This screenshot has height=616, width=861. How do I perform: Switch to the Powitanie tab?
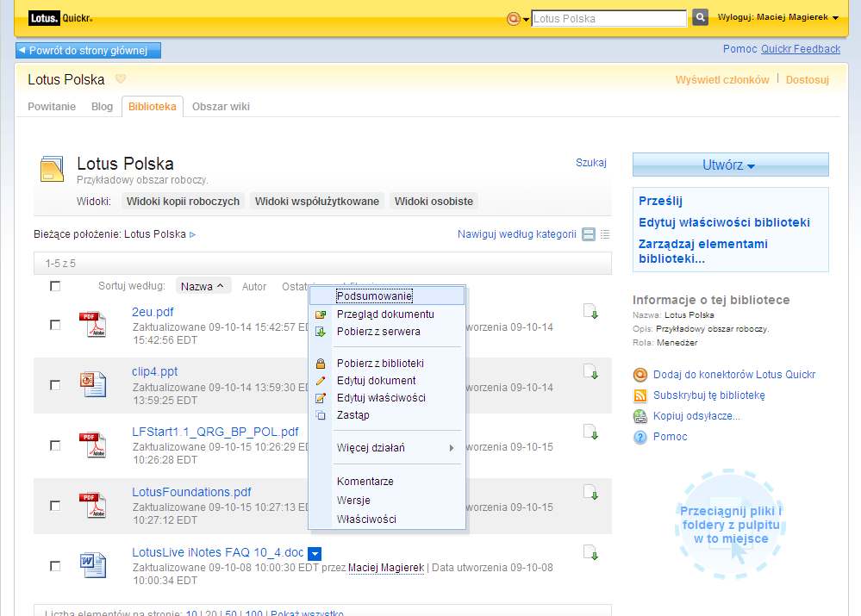pos(52,107)
